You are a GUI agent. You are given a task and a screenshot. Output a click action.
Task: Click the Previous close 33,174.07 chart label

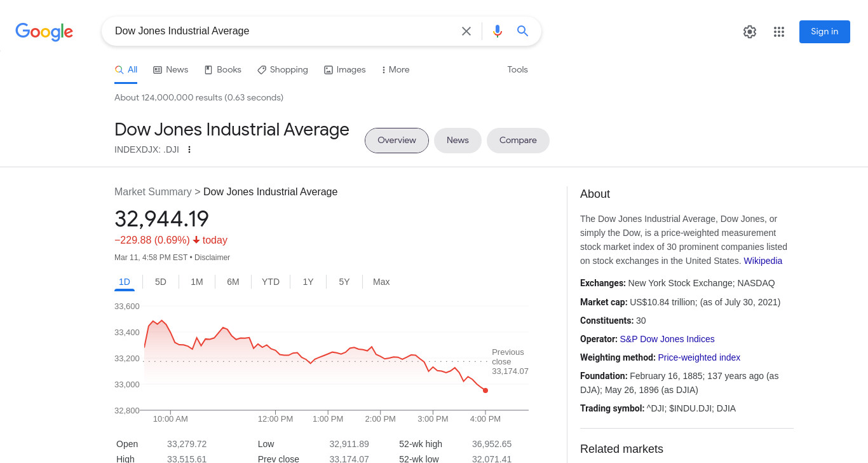[x=510, y=361]
